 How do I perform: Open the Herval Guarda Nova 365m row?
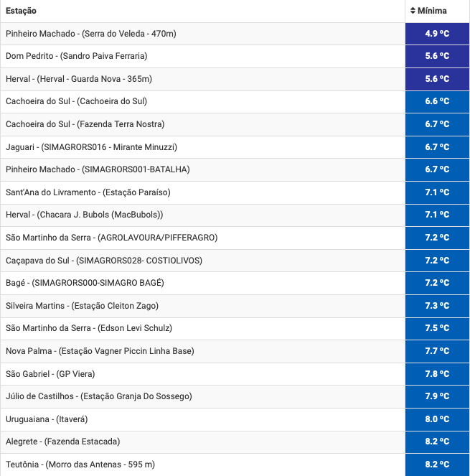click(x=235, y=79)
